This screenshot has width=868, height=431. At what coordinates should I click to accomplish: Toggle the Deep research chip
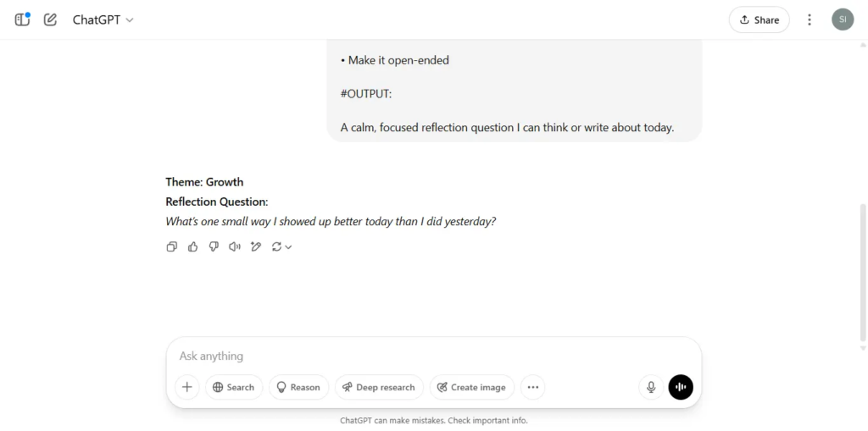379,387
